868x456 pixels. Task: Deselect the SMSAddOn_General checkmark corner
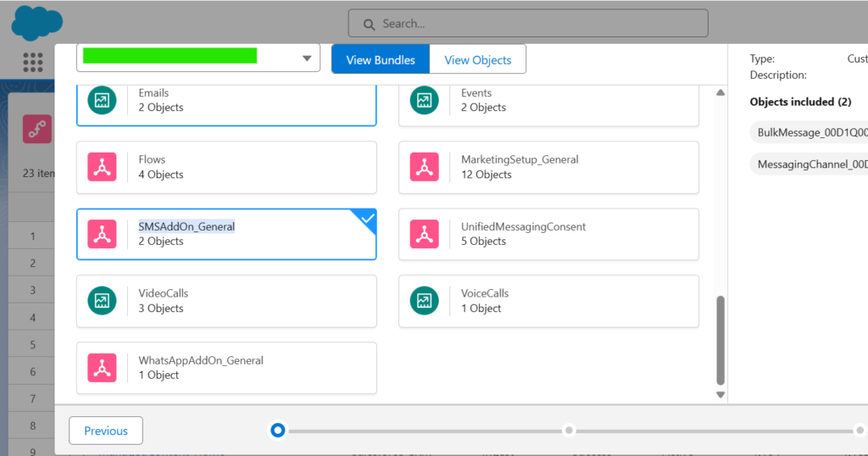click(x=366, y=219)
